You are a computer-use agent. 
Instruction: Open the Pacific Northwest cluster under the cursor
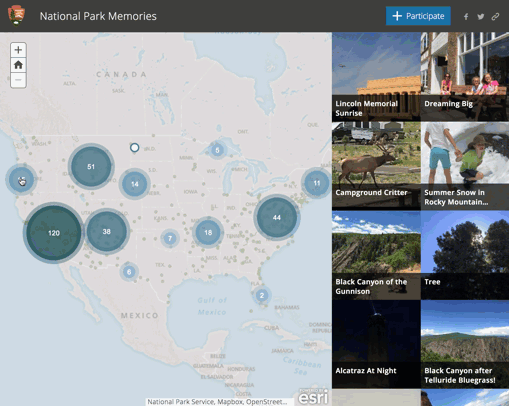point(21,179)
